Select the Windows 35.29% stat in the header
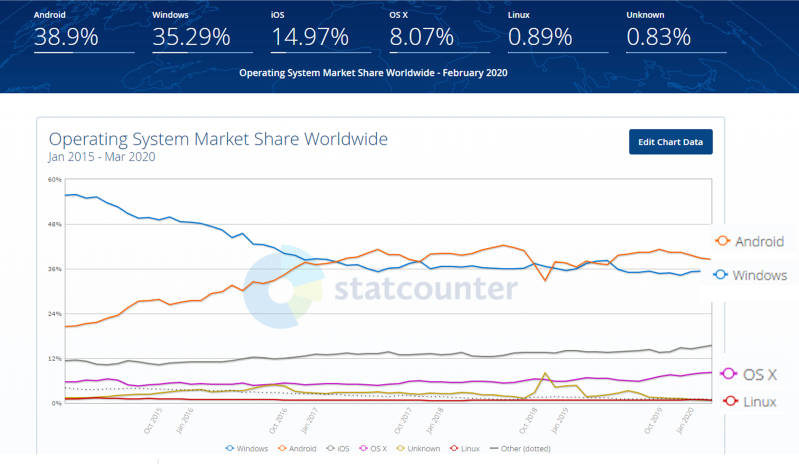Viewport: 799px width, 469px height. pyautogui.click(x=190, y=37)
